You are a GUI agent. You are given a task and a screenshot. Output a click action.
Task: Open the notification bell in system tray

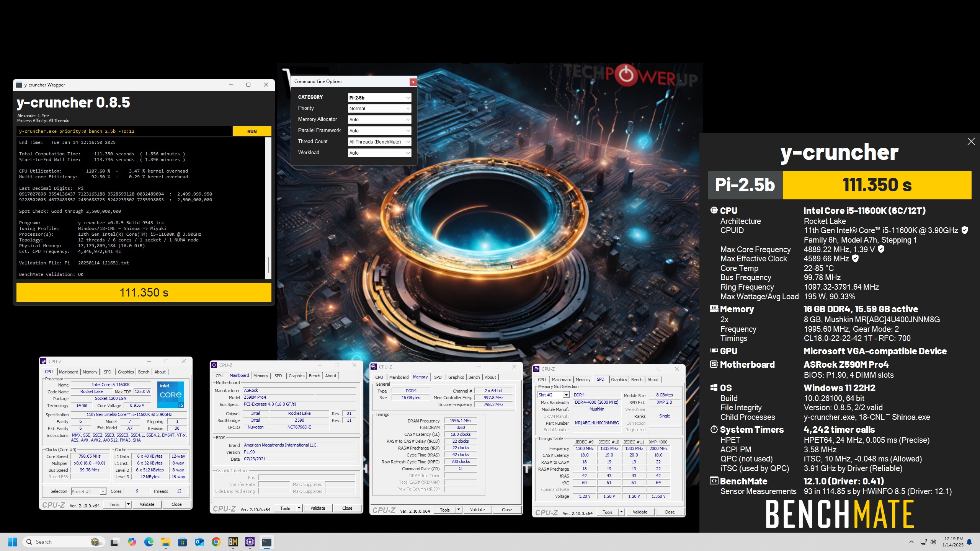point(969,542)
